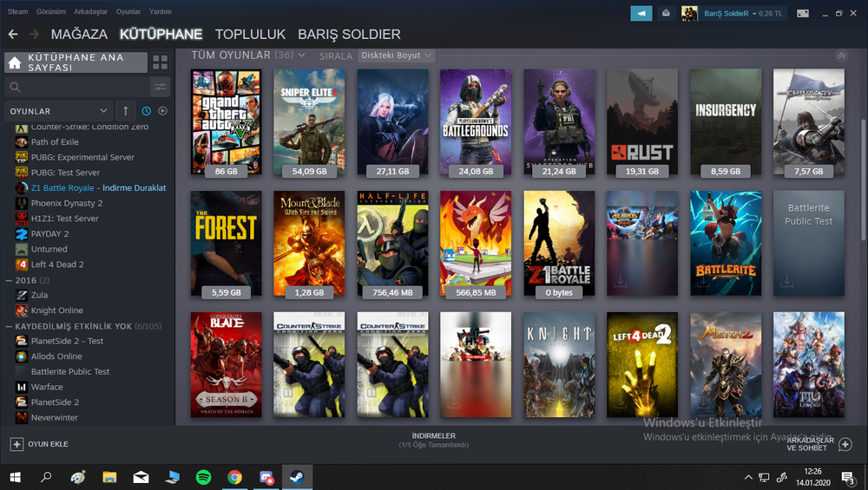Open the Steam menu
Viewport: 868px width, 490px height.
pos(17,11)
